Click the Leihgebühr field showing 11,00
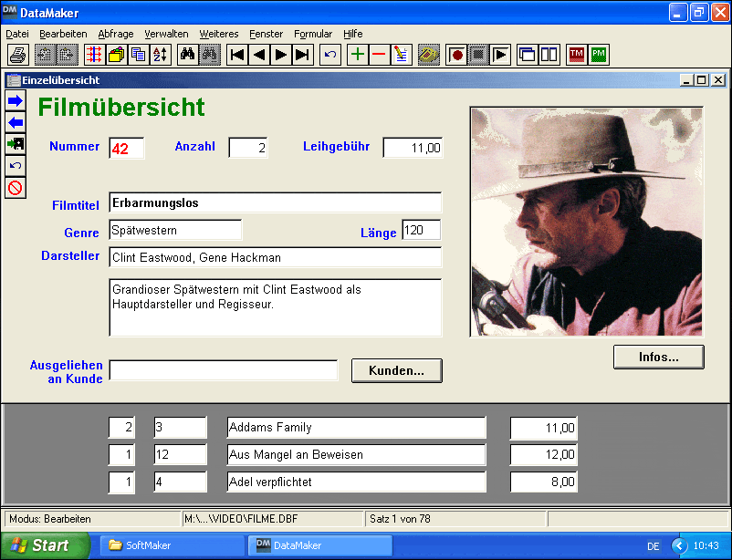Screen dimensions: 732x560 click(413, 148)
